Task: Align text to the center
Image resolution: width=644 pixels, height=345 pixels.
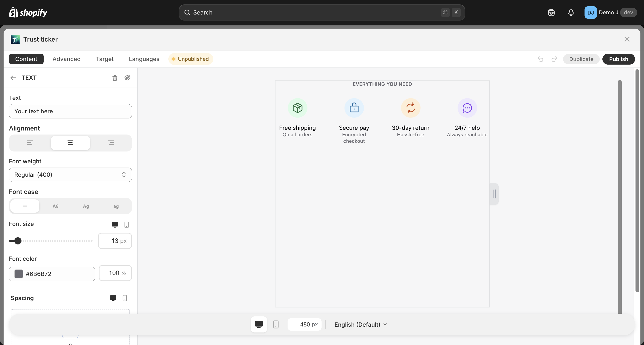Action: (x=70, y=143)
